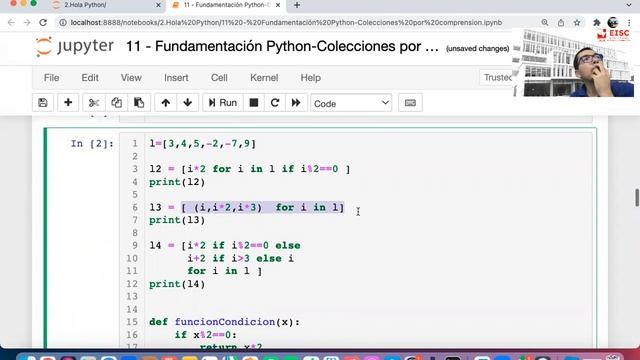640x360 pixels.
Task: Click the In [2]: cell prompt
Action: click(92, 144)
